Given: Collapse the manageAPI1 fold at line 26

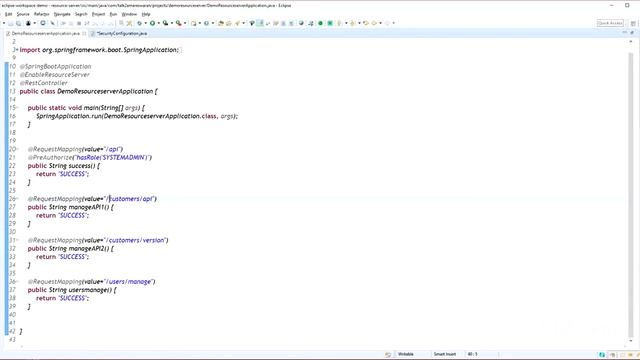Looking at the screenshot, I should [x=17, y=199].
